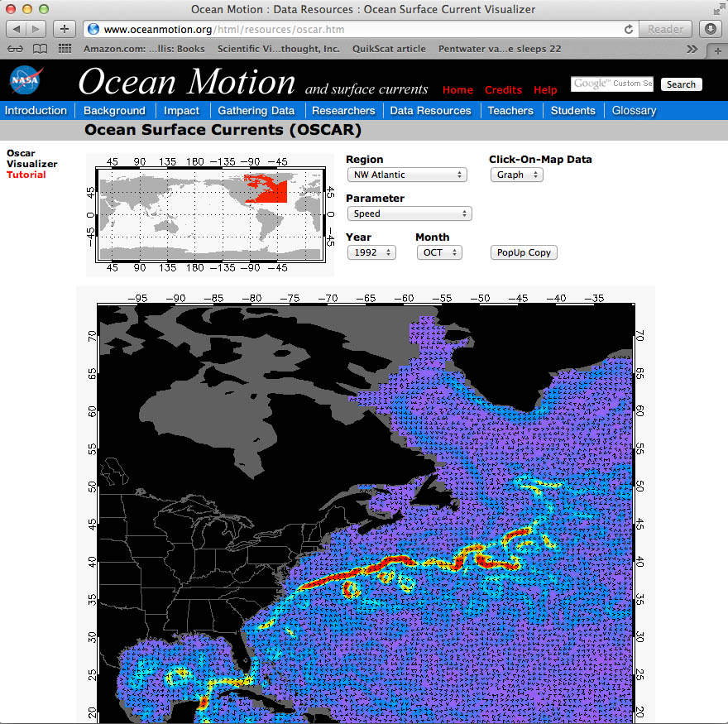The width and height of the screenshot is (728, 724).
Task: Open Reading List glasses icon
Action: 16,49
